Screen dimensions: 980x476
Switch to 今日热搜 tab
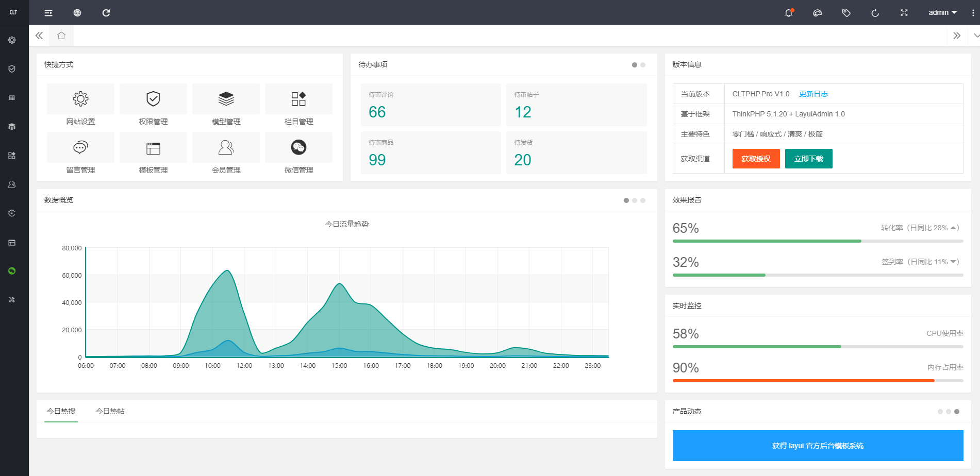point(61,411)
